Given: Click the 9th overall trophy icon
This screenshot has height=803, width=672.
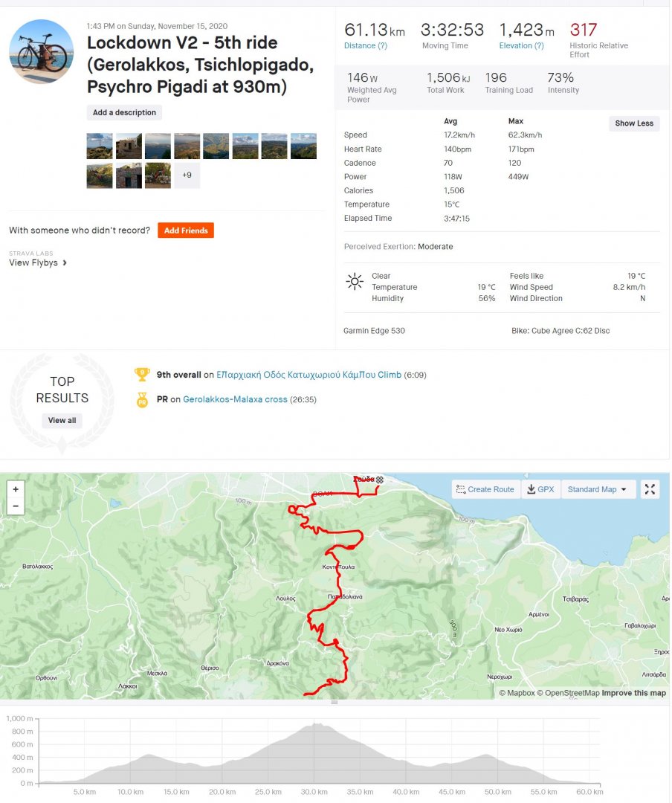Looking at the screenshot, I should pyautogui.click(x=141, y=375).
